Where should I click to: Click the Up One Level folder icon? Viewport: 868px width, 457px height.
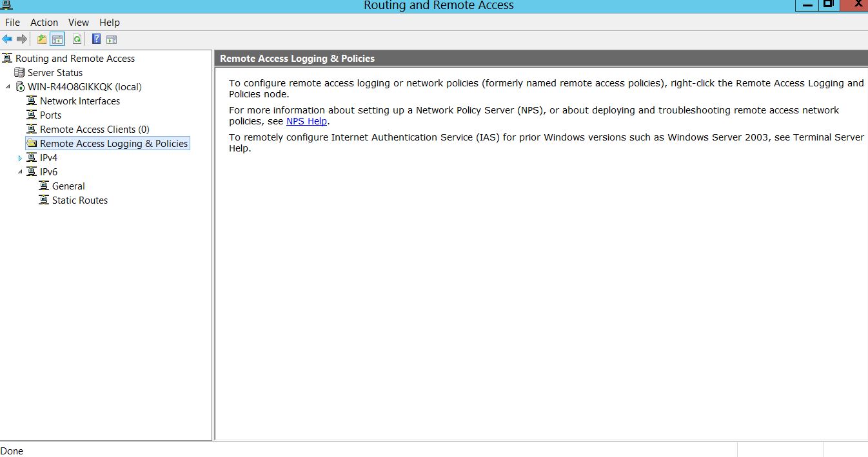(42, 39)
